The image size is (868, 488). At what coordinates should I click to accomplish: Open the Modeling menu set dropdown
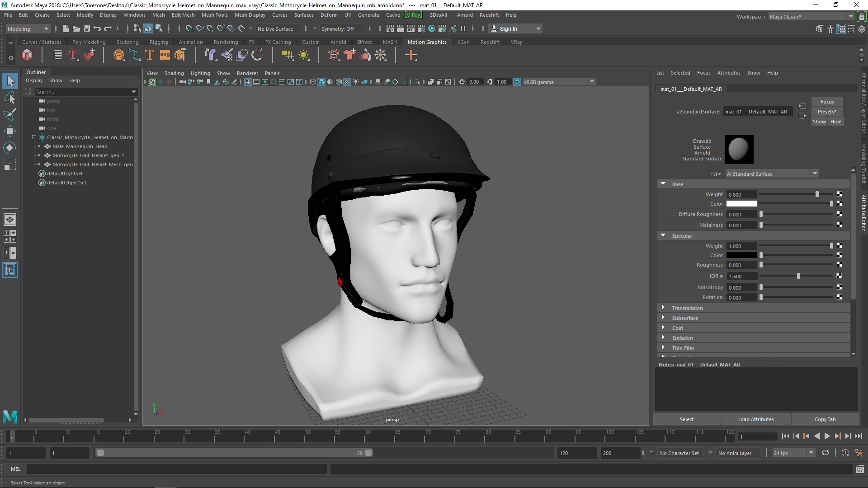pyautogui.click(x=28, y=28)
